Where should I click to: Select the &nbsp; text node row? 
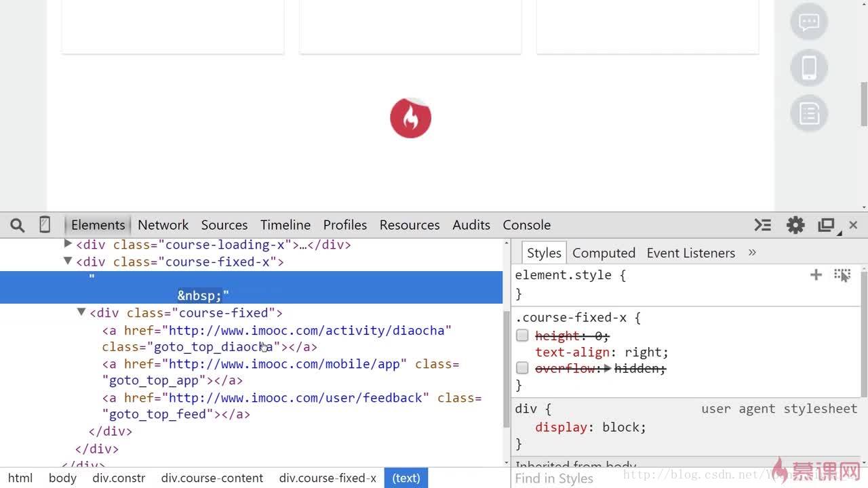click(251, 287)
